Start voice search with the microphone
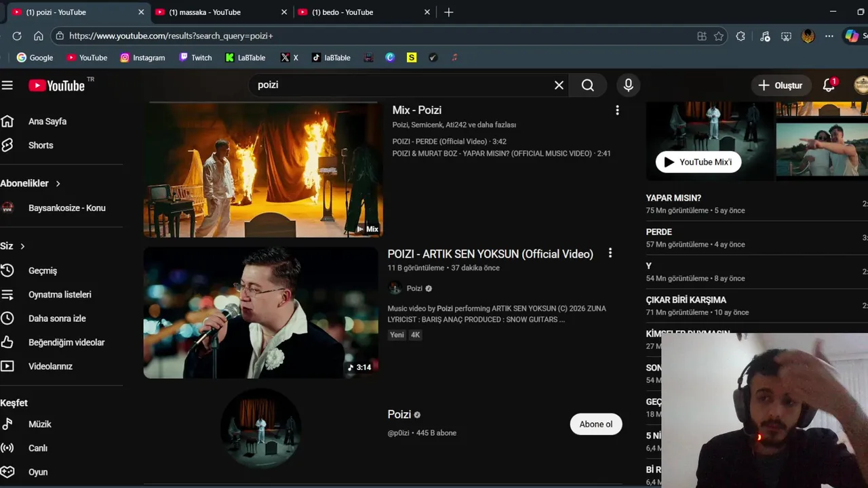The height and width of the screenshot is (488, 868). pyautogui.click(x=628, y=85)
